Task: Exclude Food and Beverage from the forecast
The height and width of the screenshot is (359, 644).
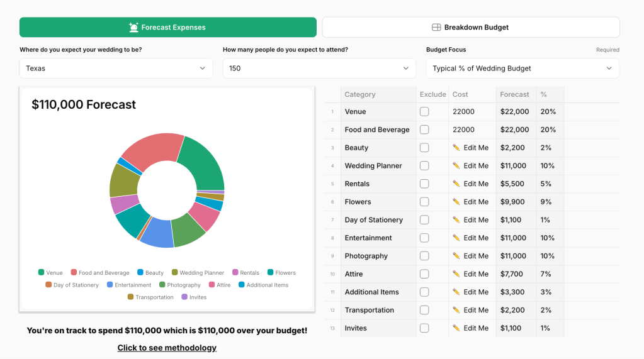Action: point(424,130)
